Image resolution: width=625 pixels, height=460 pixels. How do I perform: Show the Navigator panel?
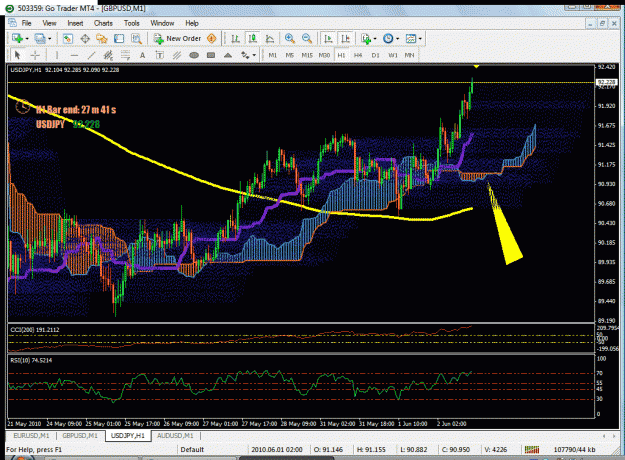(102, 39)
